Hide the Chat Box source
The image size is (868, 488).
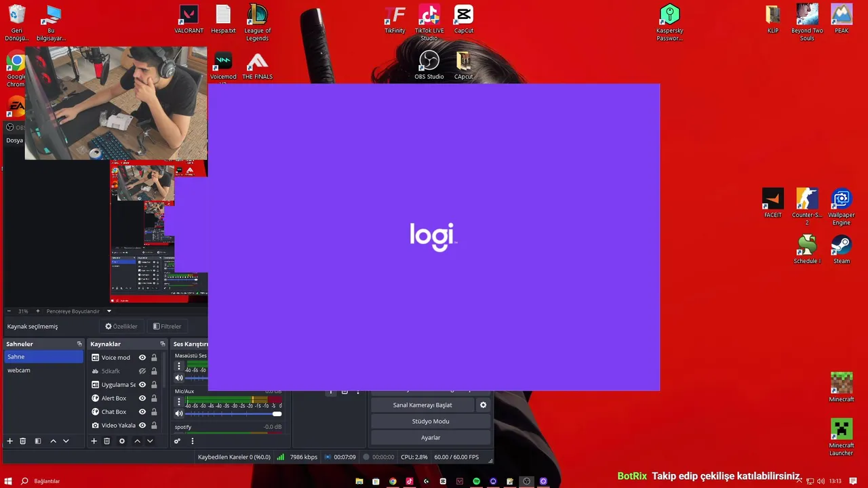142,411
